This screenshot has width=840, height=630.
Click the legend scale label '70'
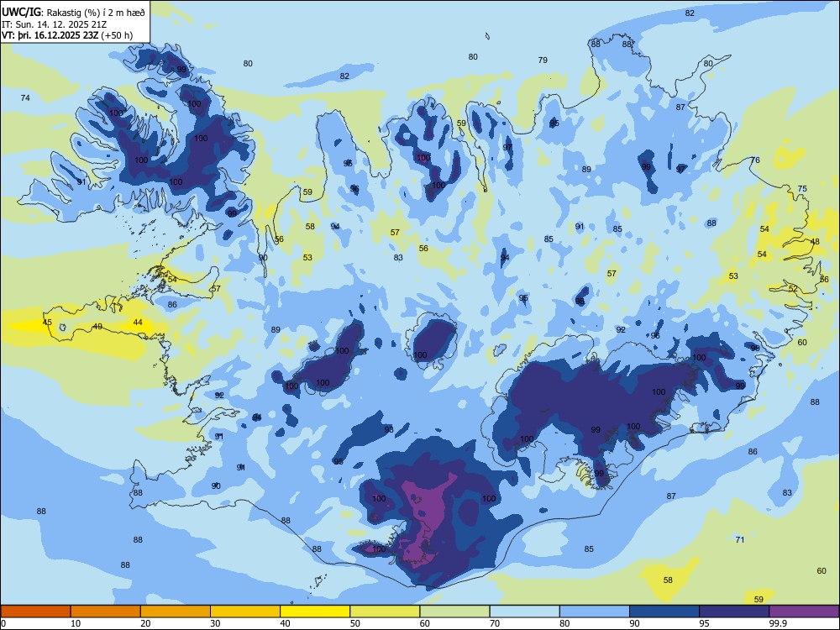coord(495,623)
